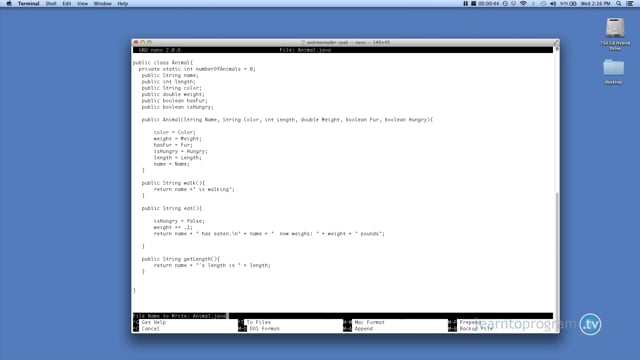Image resolution: width=640 pixels, height=360 pixels.
Task: Click the 'name = Name;' line
Action: [172, 164]
